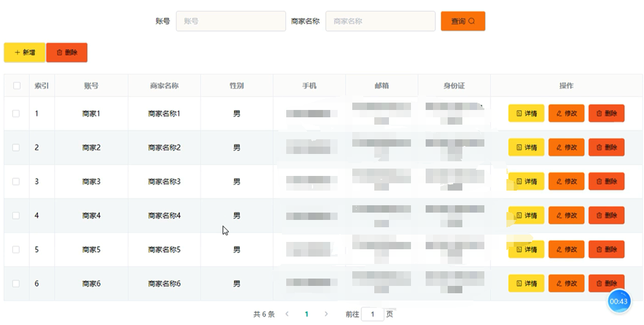This screenshot has width=644, height=325.
Task: Delete row 商家5 with its 删除 button
Action: coord(607,249)
